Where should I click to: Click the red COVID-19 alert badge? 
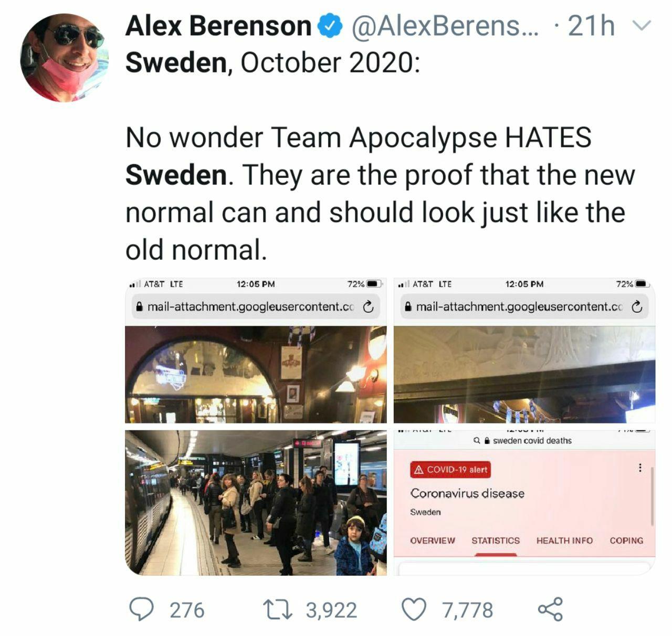tap(450, 470)
